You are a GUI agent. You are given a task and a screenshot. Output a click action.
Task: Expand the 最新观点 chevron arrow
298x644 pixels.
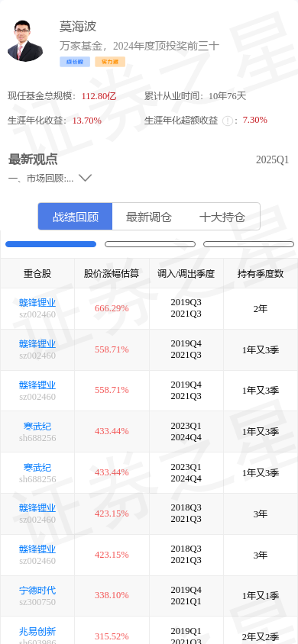point(85,178)
